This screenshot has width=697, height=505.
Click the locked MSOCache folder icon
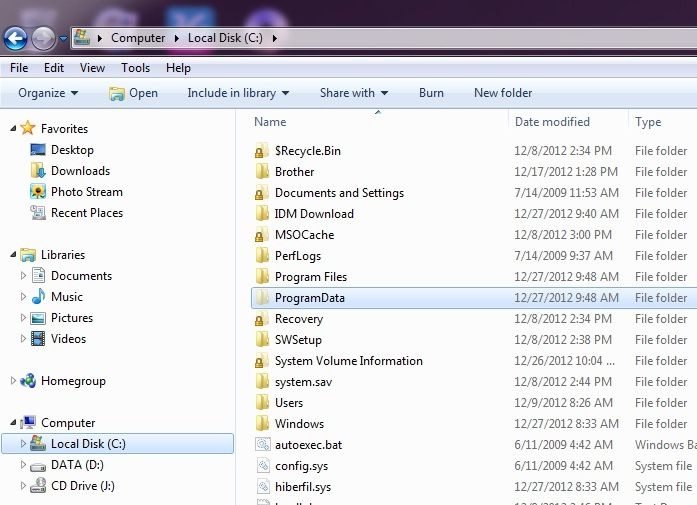click(x=262, y=235)
